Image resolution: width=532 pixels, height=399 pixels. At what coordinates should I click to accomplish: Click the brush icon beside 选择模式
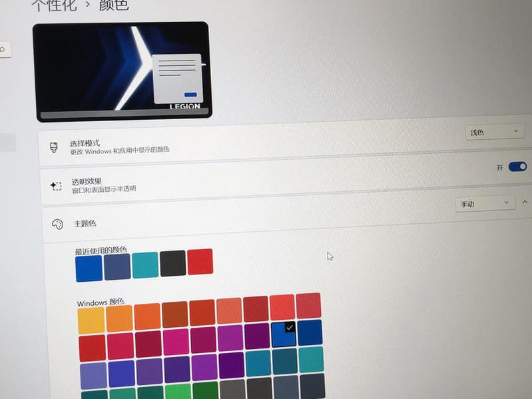[54, 148]
